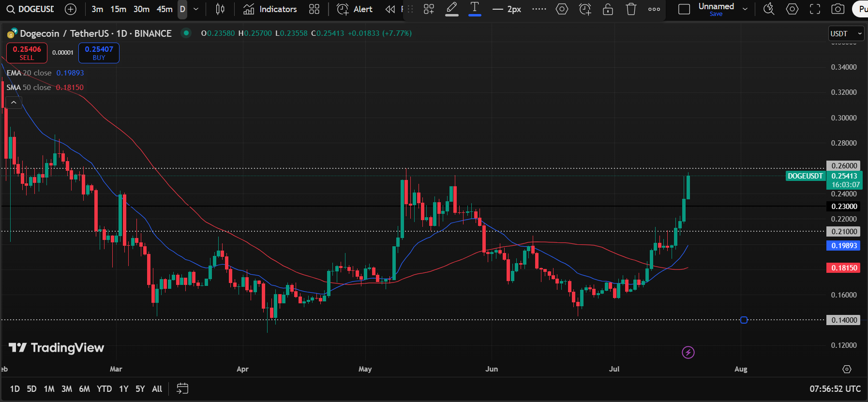Screen dimensions: 868x402
Task: Open the purple lightning events icon
Action: coord(688,353)
